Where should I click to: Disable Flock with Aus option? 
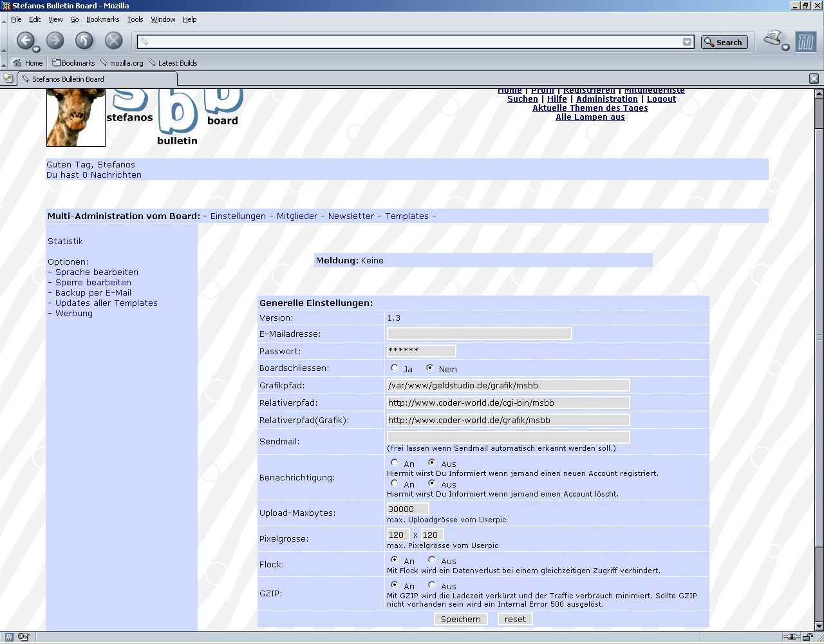click(x=432, y=560)
